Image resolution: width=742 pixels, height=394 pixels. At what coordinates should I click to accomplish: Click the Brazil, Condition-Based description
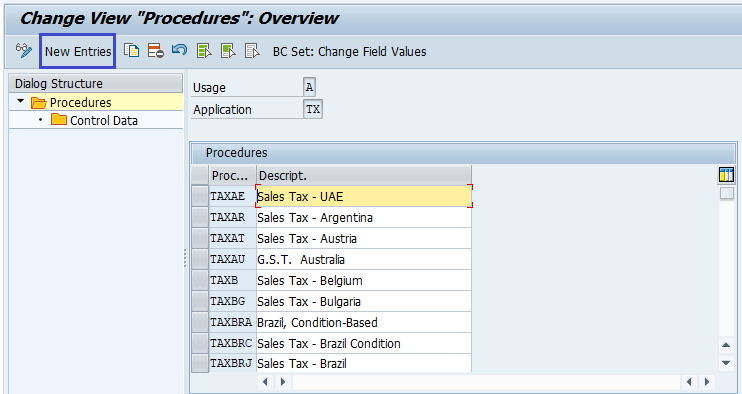[x=364, y=322]
